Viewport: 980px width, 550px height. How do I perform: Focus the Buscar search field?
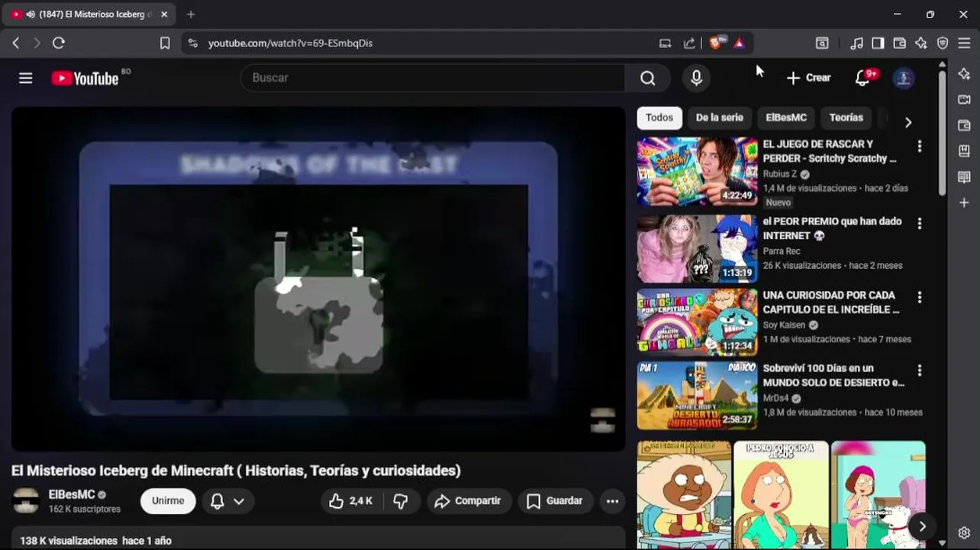coord(433,78)
